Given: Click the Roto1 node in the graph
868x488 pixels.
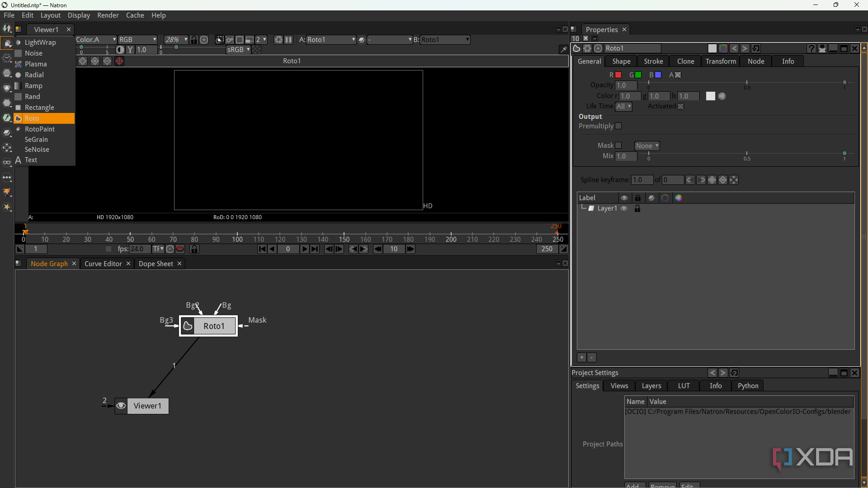Looking at the screenshot, I should coord(213,326).
